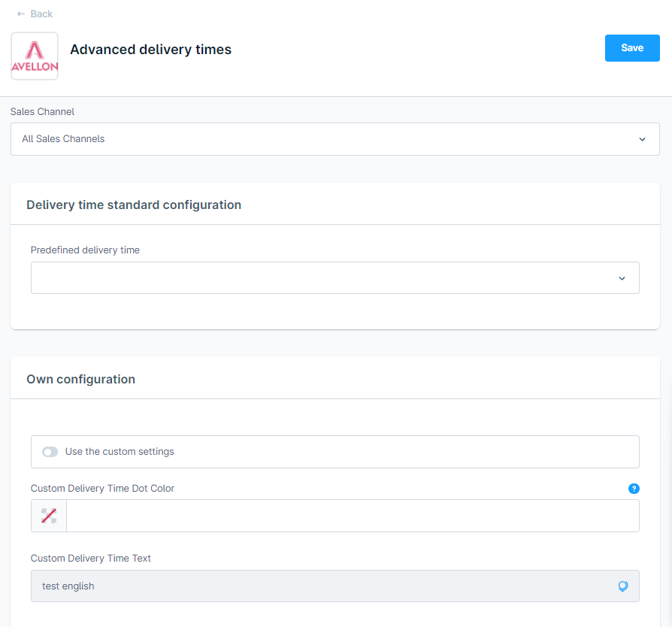The width and height of the screenshot is (672, 627).
Task: Click the Custom Delivery Time Dot Color label
Action: (x=102, y=489)
